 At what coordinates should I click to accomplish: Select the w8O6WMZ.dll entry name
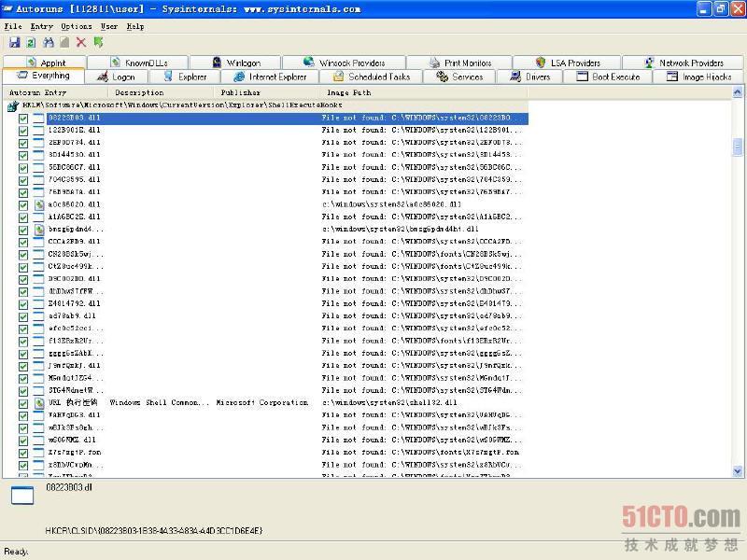pos(72,440)
